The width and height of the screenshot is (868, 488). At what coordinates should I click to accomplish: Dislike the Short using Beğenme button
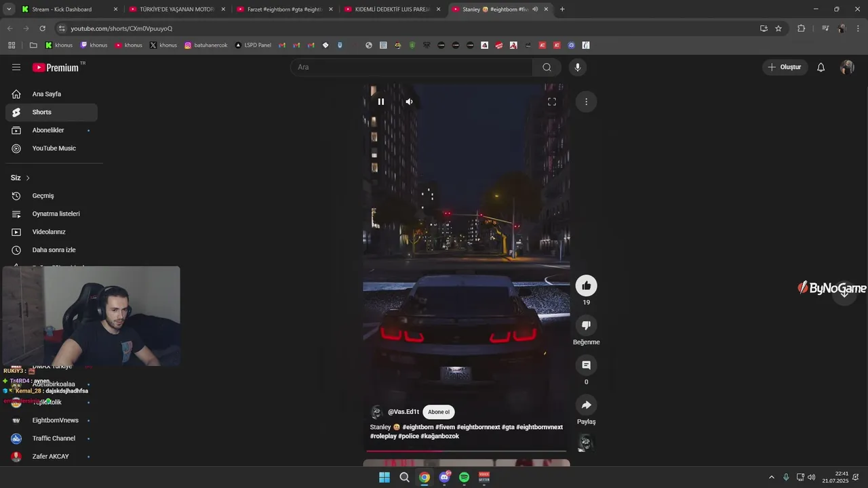[587, 325]
